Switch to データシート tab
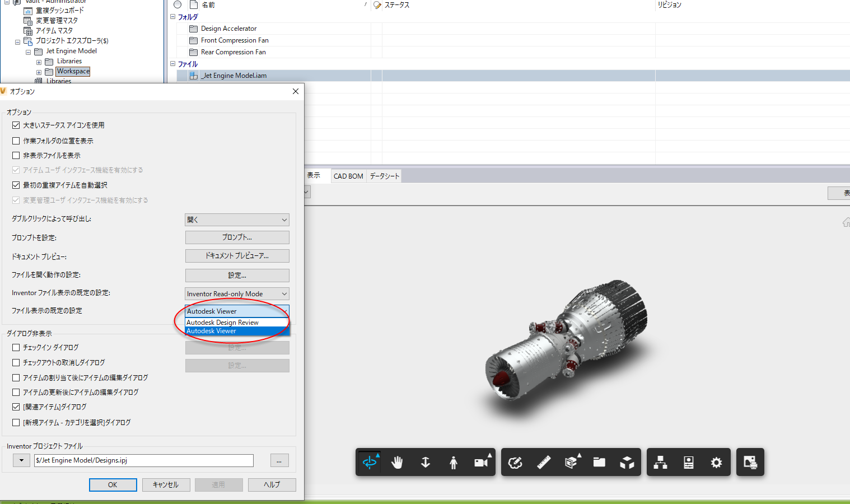 pos(384,176)
